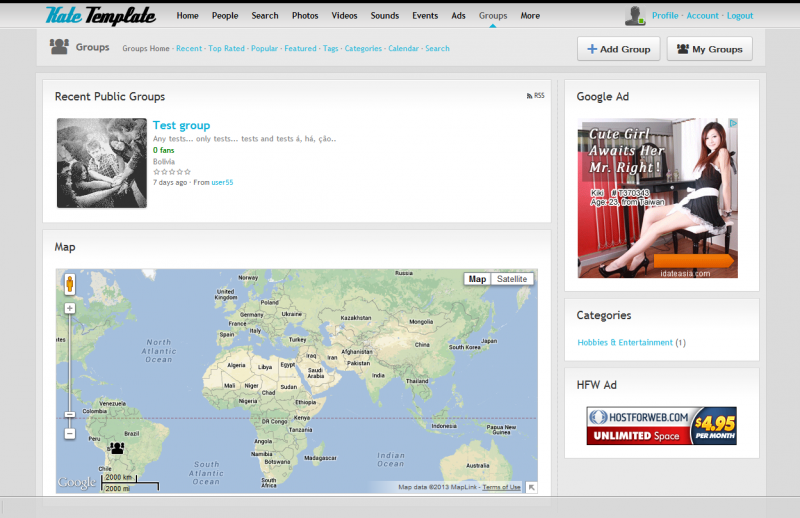The image size is (800, 518).
Task: Expand the More menu
Action: pos(530,16)
